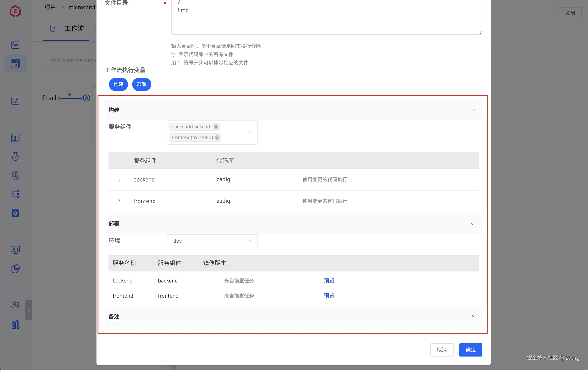
Task: Click the 确定 button
Action: click(470, 349)
